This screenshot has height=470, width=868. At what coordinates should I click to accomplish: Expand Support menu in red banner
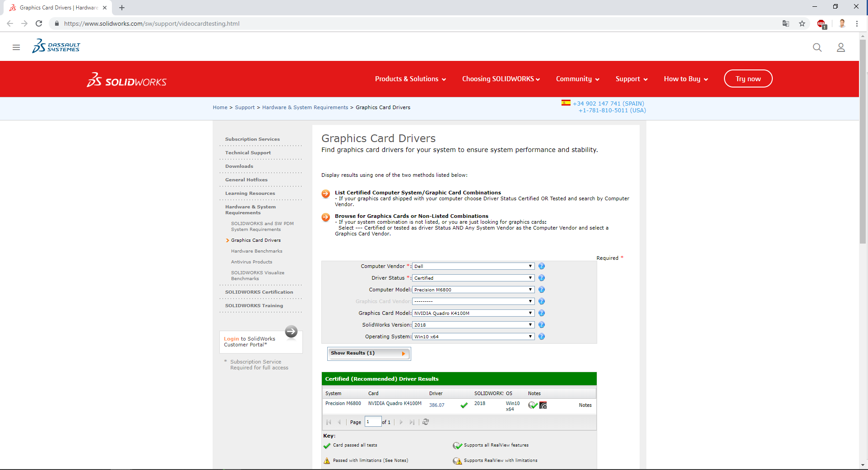click(631, 79)
